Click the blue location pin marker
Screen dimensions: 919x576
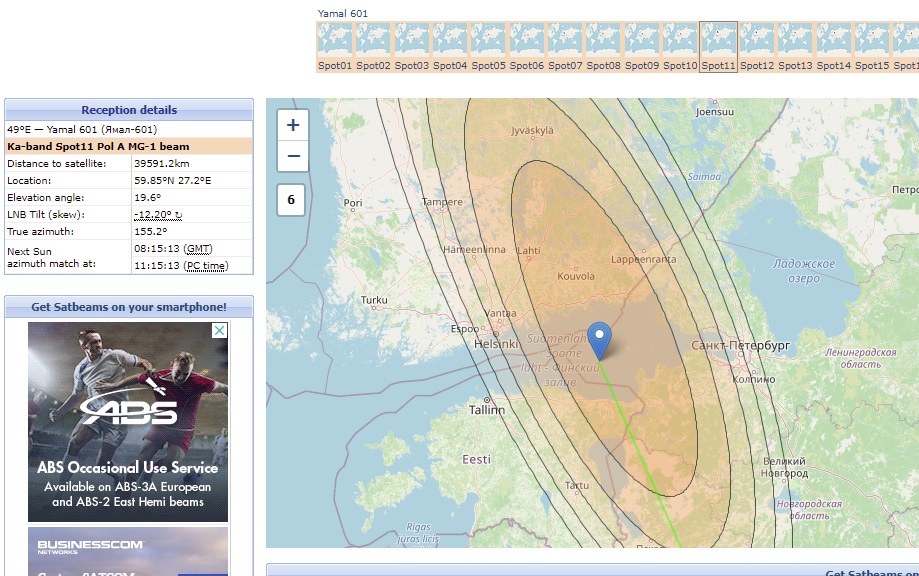[x=599, y=340]
